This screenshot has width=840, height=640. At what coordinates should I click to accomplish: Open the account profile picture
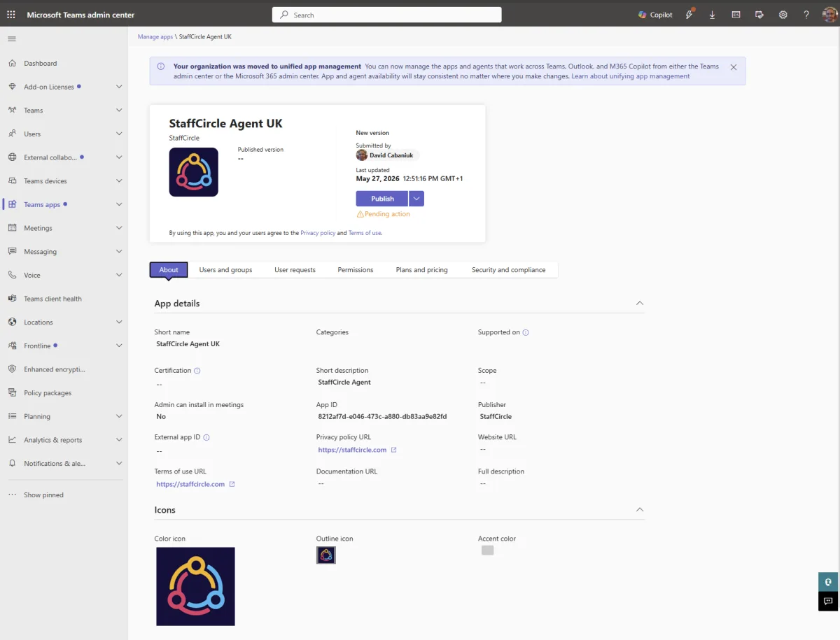pos(829,15)
